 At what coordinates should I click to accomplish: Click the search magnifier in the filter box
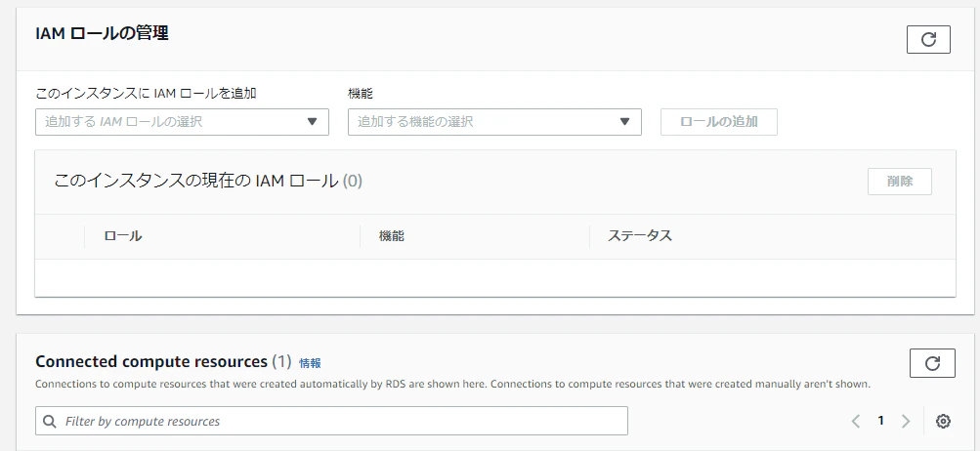click(50, 421)
